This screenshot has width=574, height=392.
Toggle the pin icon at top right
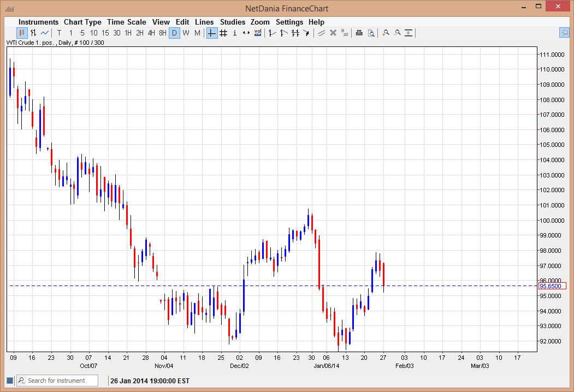[x=564, y=33]
